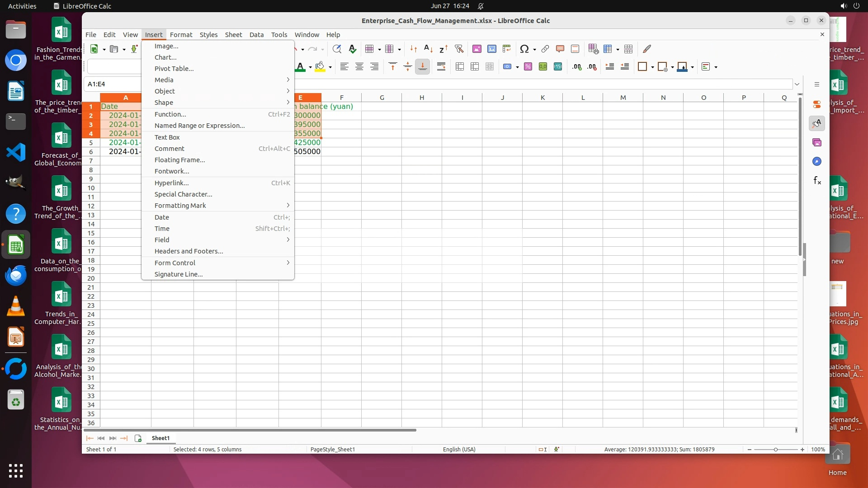Open sidebar Navigator compass icon

[817, 162]
